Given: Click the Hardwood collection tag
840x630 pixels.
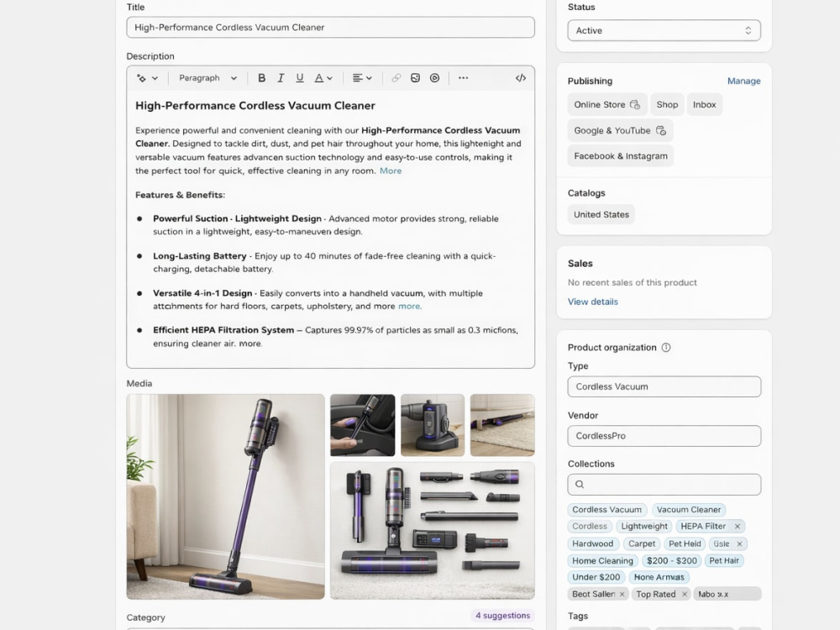Looking at the screenshot, I should [x=592, y=543].
